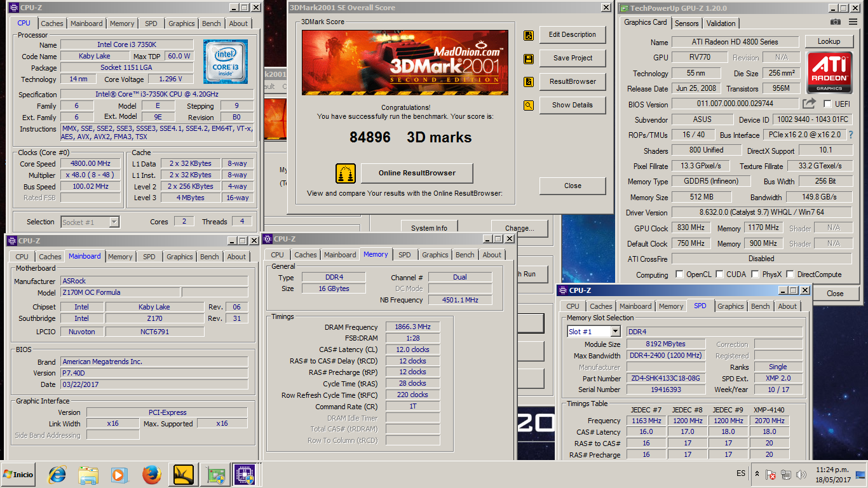Switch to the 3DMark2001 taskbar icon

pos(183,475)
